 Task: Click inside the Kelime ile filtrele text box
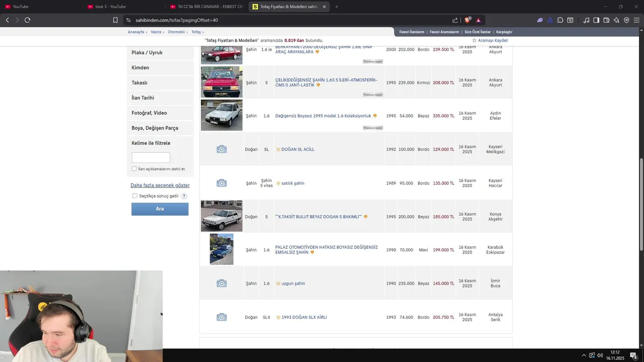[151, 157]
